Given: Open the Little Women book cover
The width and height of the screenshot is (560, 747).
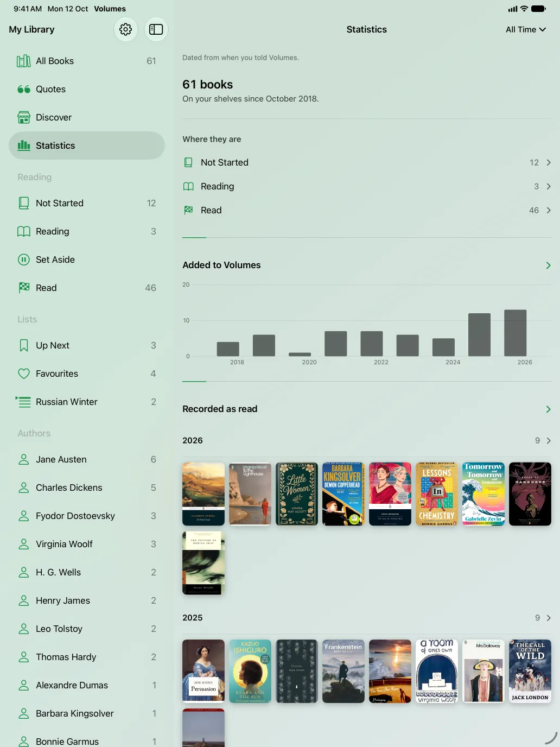Looking at the screenshot, I should click(297, 494).
